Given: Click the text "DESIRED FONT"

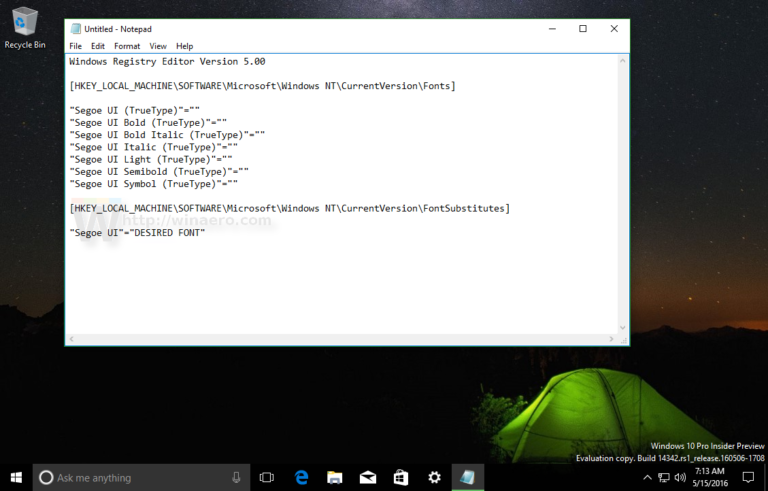Looking at the screenshot, I should pos(167,233).
